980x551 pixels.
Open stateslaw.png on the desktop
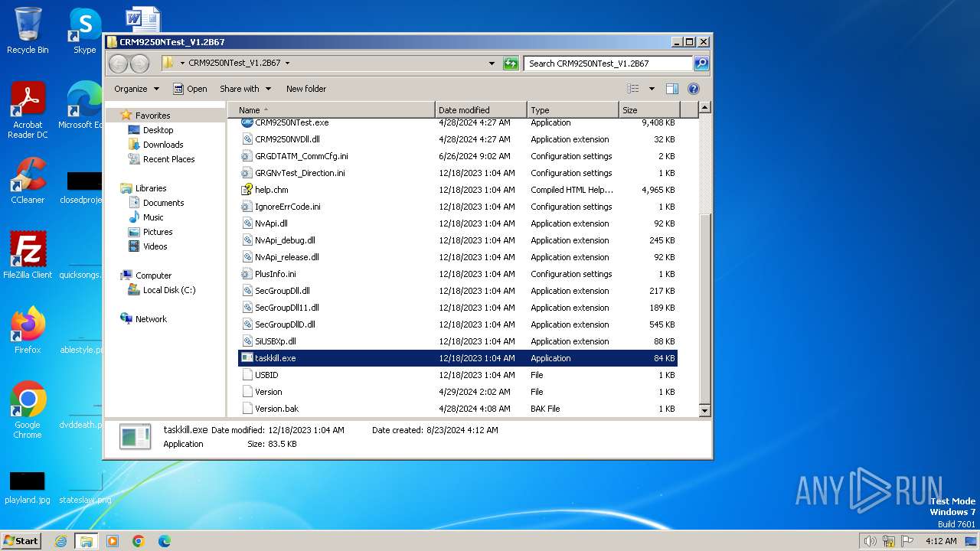pyautogui.click(x=85, y=488)
